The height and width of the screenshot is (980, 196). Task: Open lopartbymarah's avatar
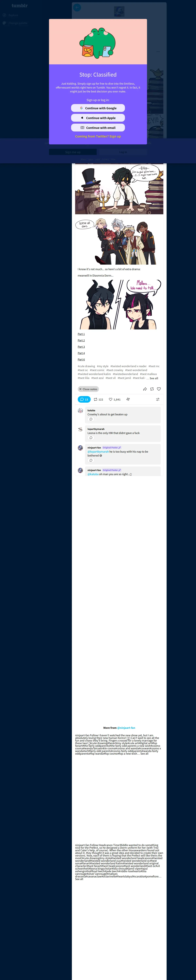click(x=80, y=429)
